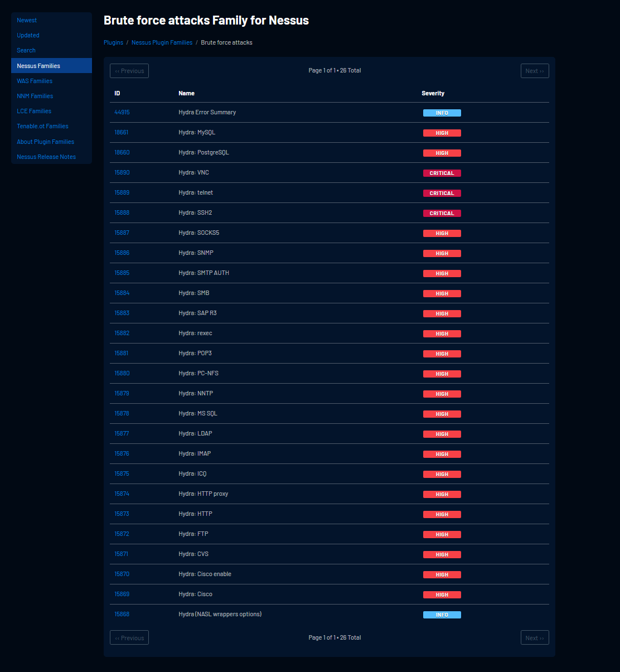Click the Nessus Plugin Families breadcrumb

[x=162, y=42]
